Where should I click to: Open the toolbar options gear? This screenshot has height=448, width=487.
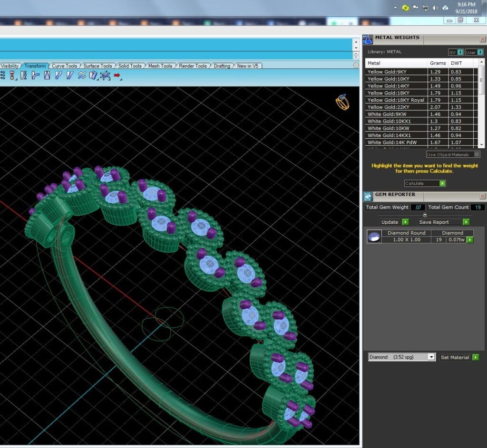coord(356,65)
